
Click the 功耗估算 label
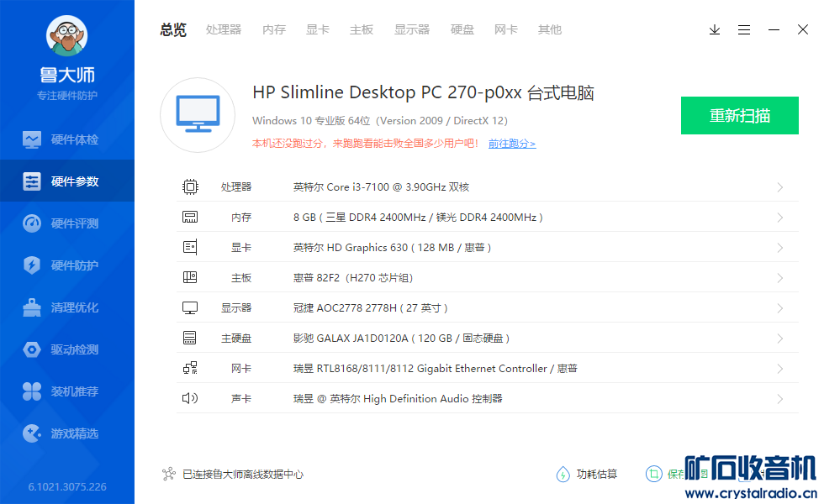596,474
